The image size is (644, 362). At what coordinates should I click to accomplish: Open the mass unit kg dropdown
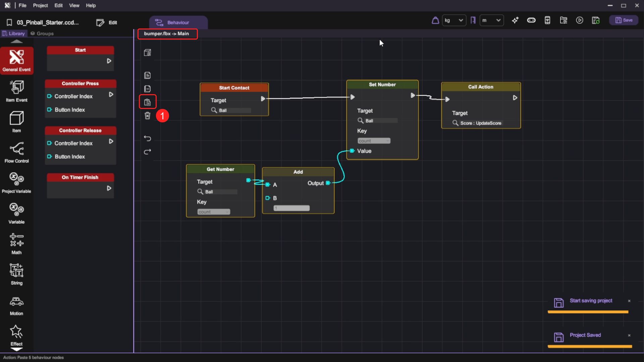[453, 20]
